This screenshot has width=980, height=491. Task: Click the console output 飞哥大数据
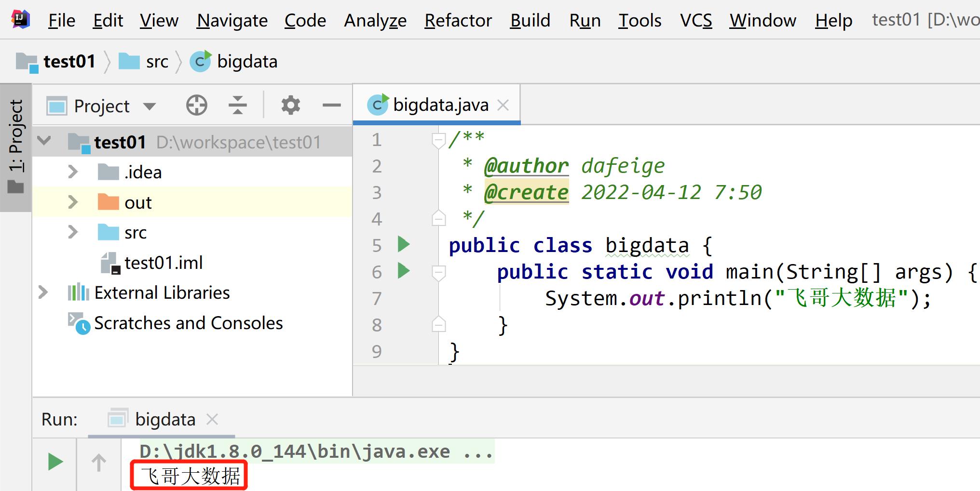190,476
